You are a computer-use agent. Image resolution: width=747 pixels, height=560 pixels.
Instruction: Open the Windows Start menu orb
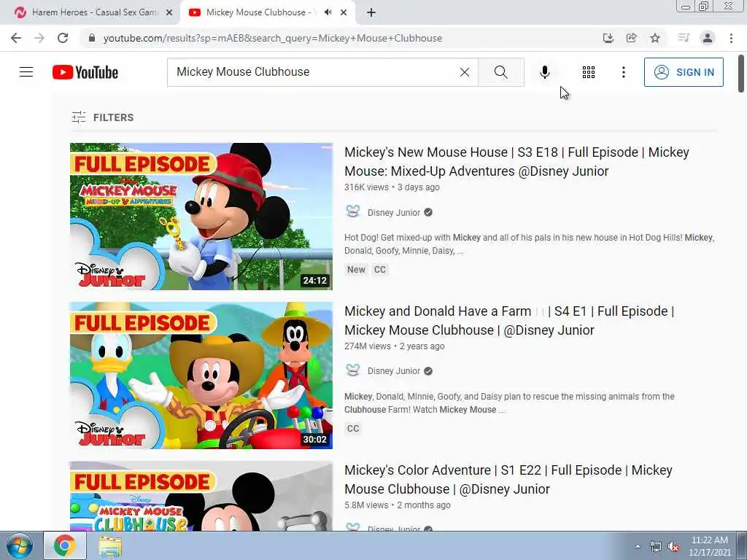point(20,545)
